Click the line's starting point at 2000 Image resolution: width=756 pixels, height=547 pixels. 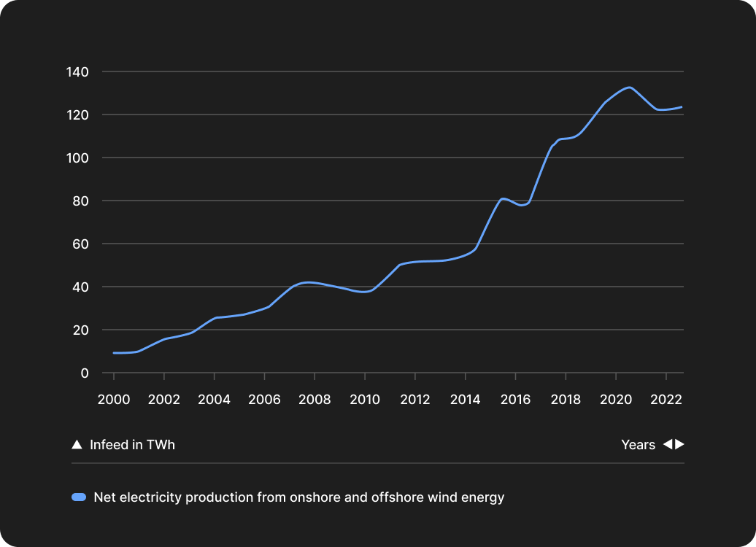(x=114, y=353)
